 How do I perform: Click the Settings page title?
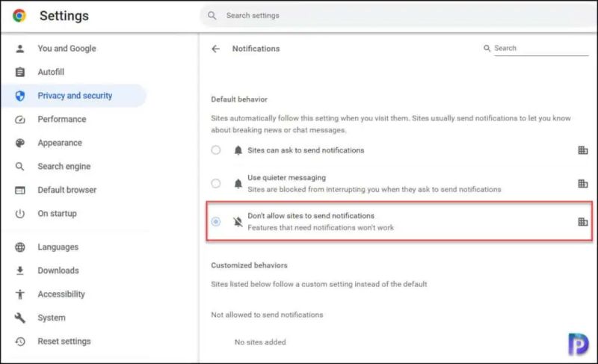pos(64,16)
